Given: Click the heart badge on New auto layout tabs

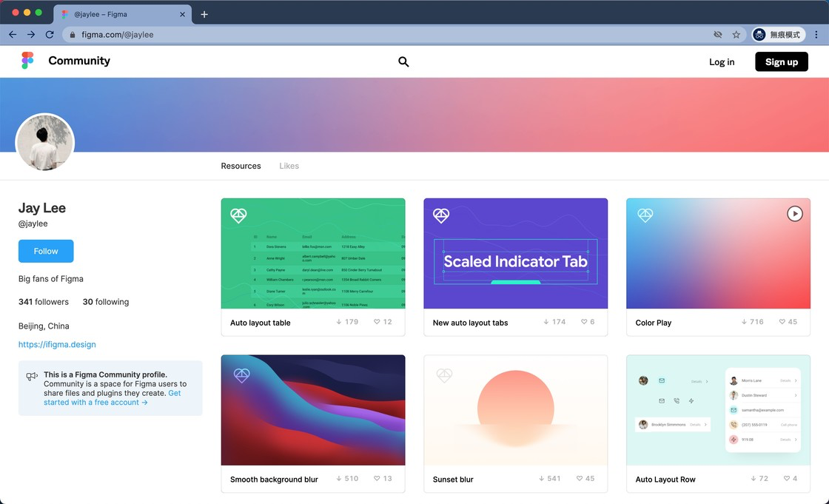Looking at the screenshot, I should click(x=441, y=215).
